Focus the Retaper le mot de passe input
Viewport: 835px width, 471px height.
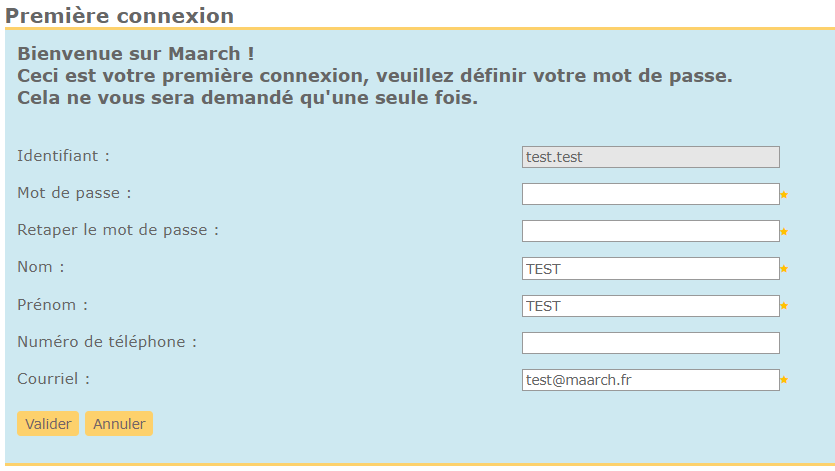click(x=650, y=231)
